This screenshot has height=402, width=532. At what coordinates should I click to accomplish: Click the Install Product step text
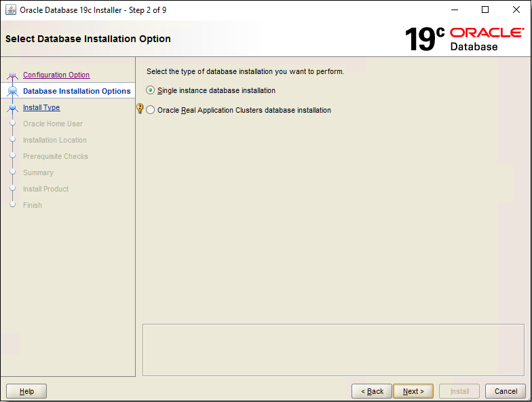coord(46,189)
